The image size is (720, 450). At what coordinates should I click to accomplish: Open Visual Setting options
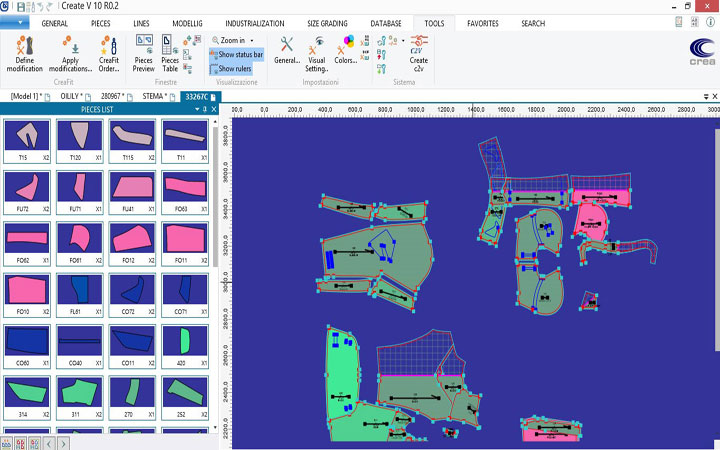(x=317, y=50)
